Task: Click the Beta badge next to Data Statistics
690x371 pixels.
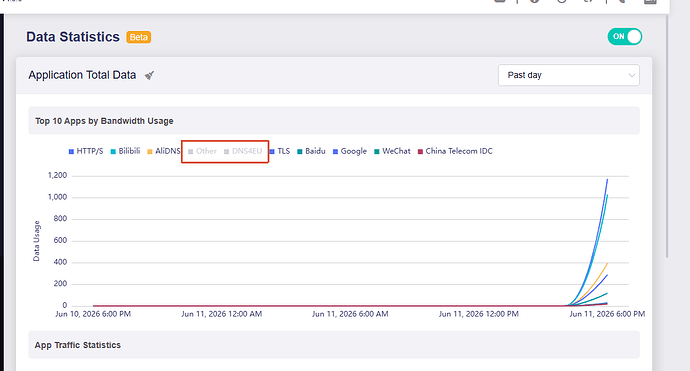Action: point(139,37)
